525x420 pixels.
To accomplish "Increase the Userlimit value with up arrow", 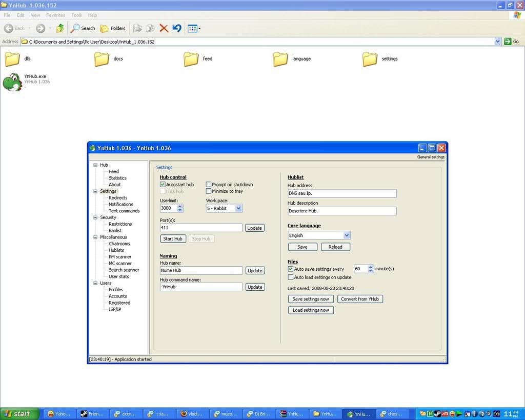I will click(180, 206).
